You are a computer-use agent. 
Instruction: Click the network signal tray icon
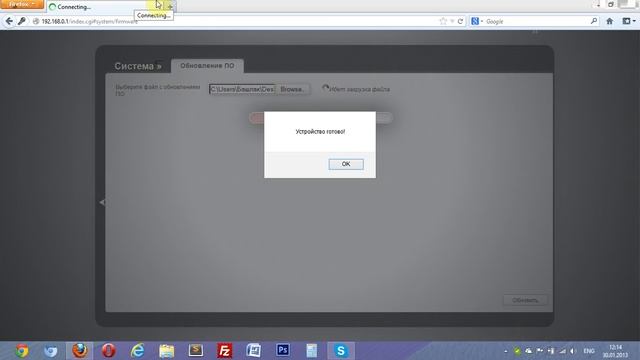562,351
